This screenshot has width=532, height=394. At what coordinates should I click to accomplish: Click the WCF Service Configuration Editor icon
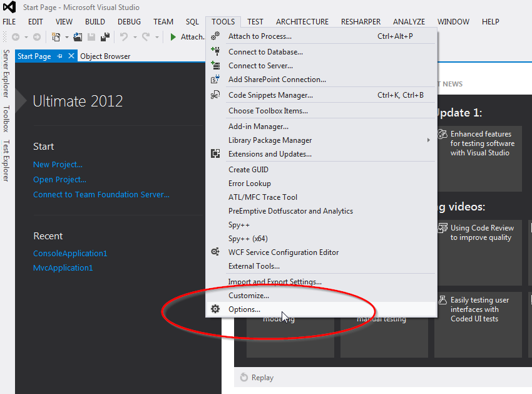coord(215,252)
